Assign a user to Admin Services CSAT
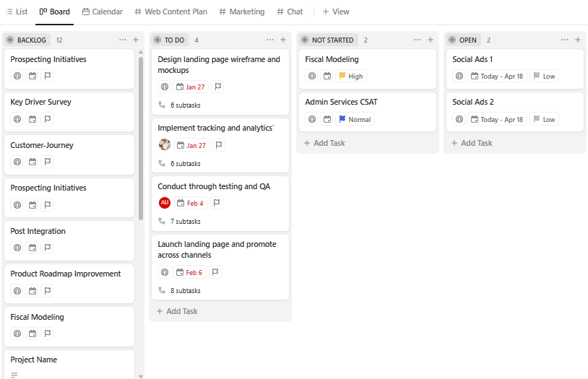Viewport: 588px width, 379px height. coord(312,119)
